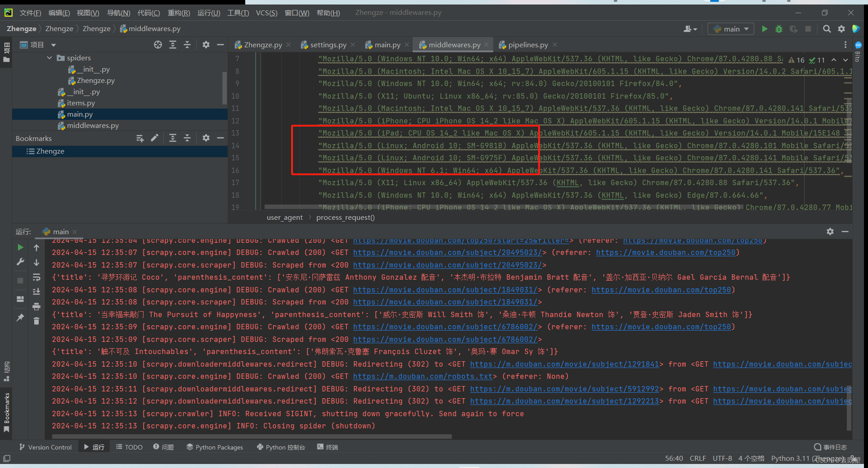
Task: Click process_request() breadcrumb
Action: point(346,217)
